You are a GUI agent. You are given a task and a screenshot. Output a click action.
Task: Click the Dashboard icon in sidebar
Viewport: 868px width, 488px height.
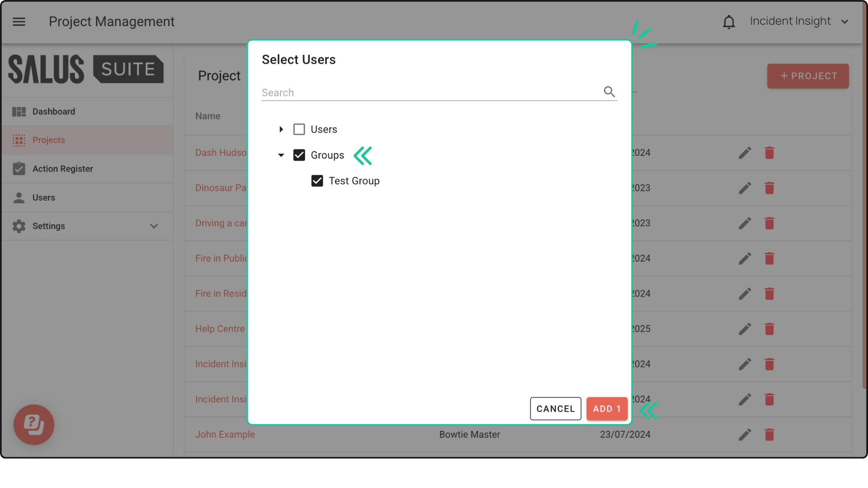pyautogui.click(x=19, y=112)
